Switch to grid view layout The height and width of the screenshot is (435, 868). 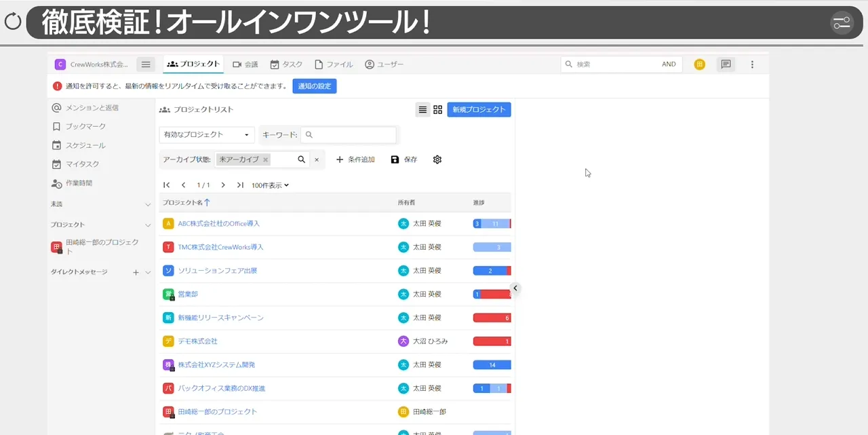point(437,109)
